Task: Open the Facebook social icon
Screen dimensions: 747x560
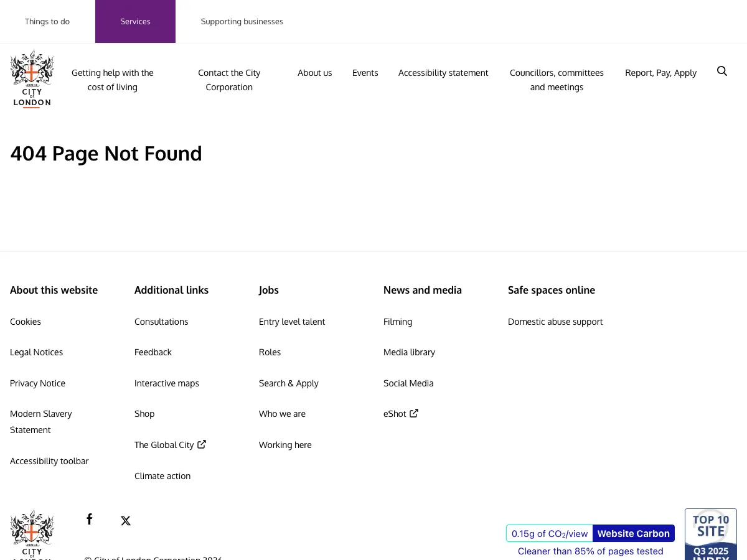Action: click(x=90, y=519)
